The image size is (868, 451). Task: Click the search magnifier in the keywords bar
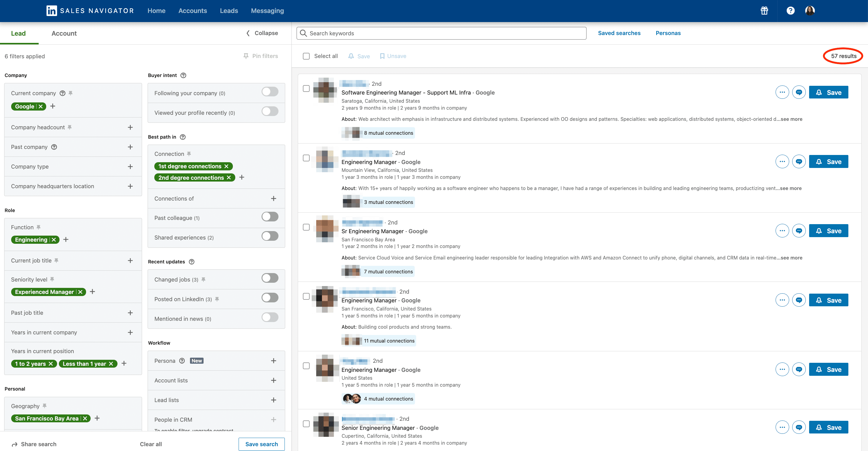[303, 33]
